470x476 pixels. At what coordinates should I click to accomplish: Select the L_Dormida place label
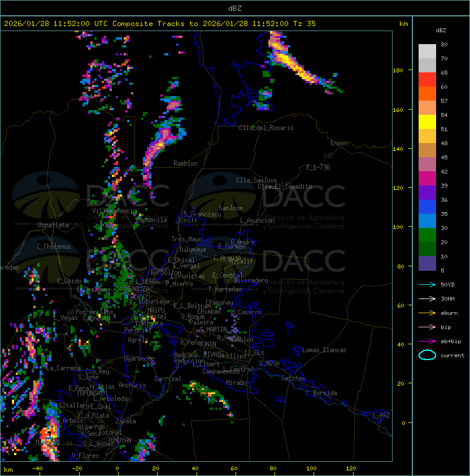[x=321, y=393]
